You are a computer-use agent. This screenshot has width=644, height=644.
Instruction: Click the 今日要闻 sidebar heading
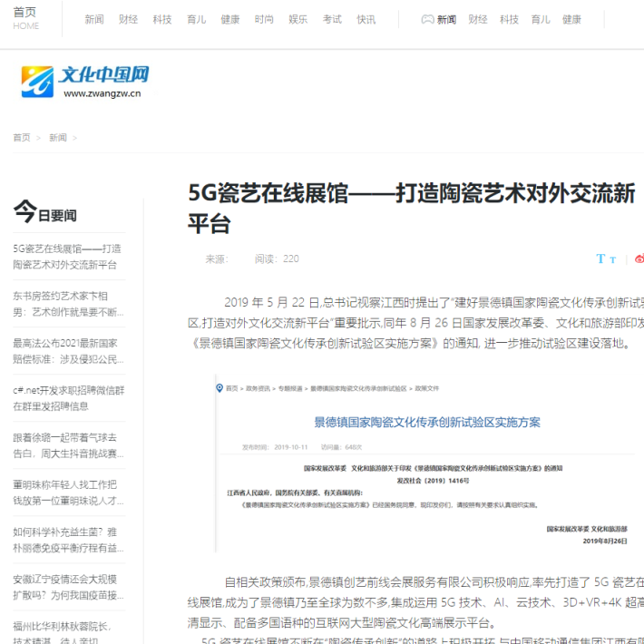(44, 212)
